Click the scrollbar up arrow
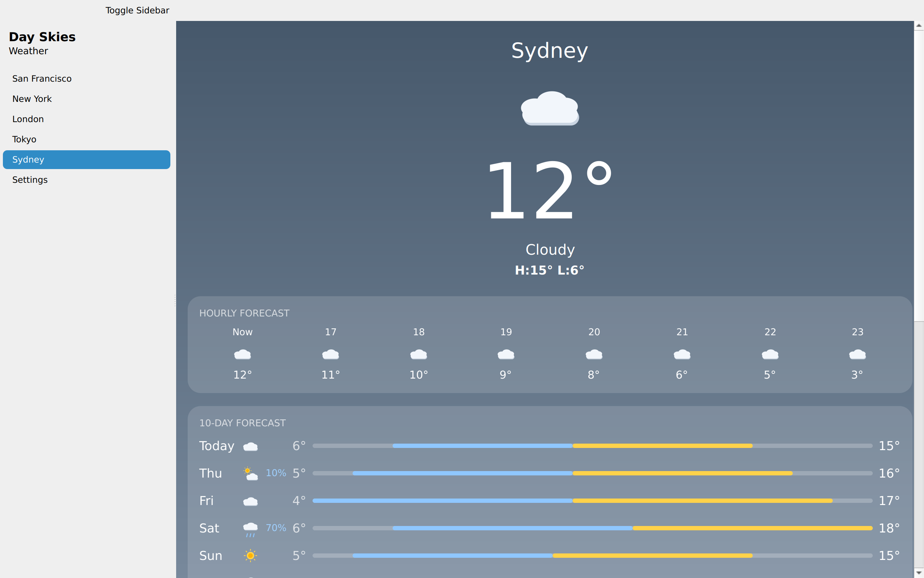 tap(919, 26)
